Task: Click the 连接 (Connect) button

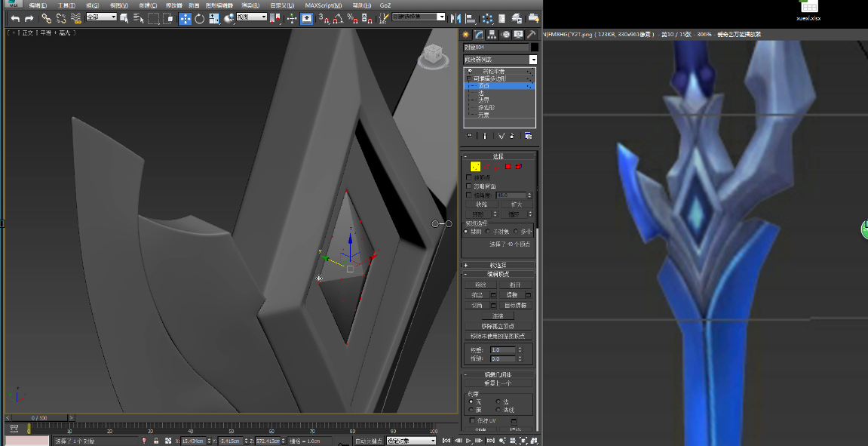Action: pyautogui.click(x=498, y=315)
